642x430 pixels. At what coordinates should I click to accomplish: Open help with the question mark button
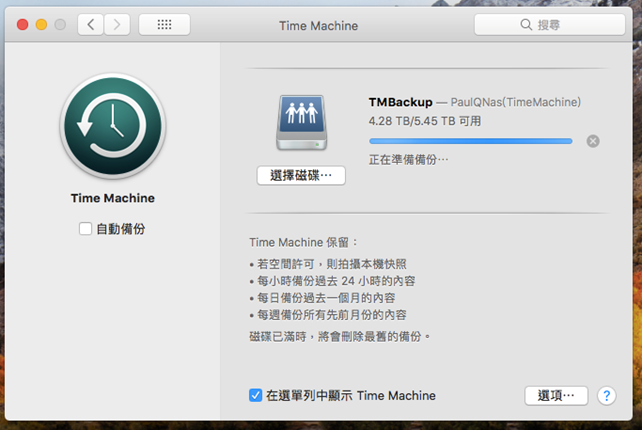click(x=606, y=396)
